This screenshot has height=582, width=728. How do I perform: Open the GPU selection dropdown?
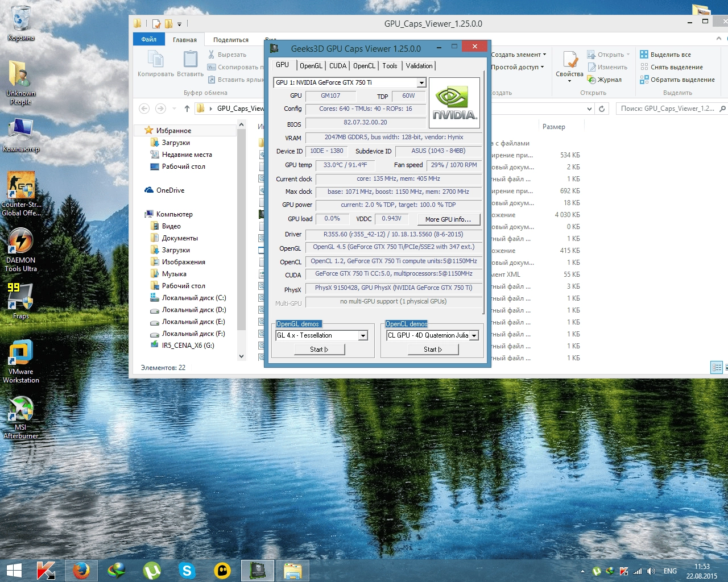[x=421, y=82]
